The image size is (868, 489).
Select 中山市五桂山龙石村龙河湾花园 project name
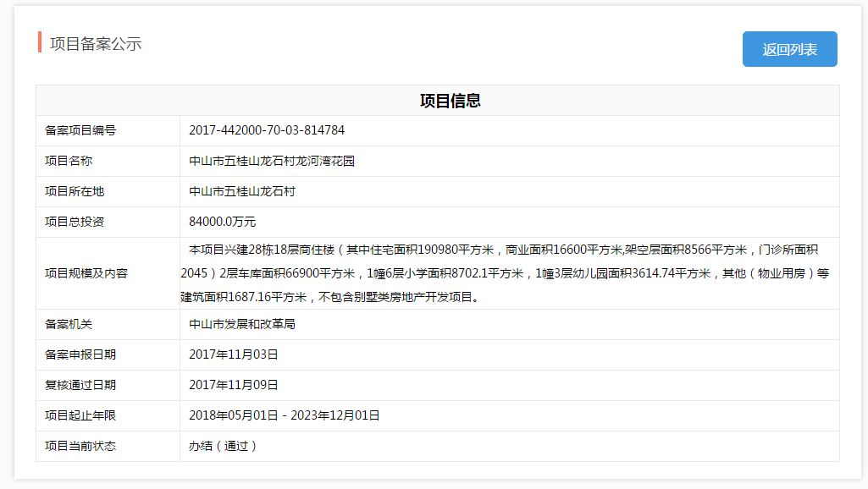tap(272, 161)
